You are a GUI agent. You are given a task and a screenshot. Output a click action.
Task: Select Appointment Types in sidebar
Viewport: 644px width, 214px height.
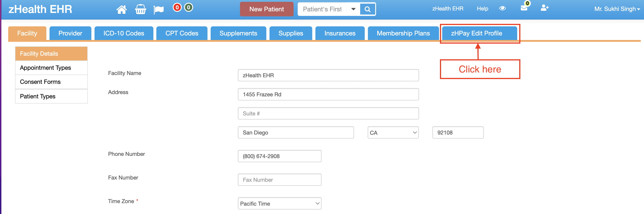(x=51, y=68)
